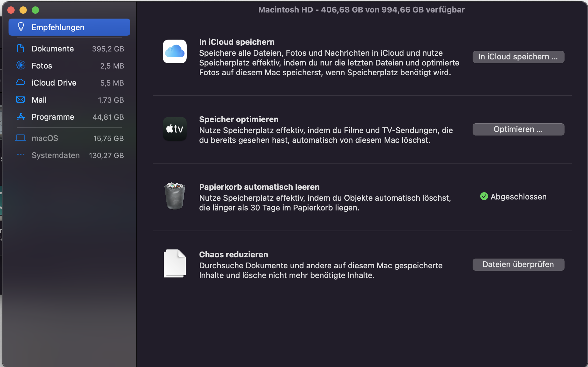Click the trash can icon
Viewport: 588px width, 367px height.
click(x=174, y=196)
